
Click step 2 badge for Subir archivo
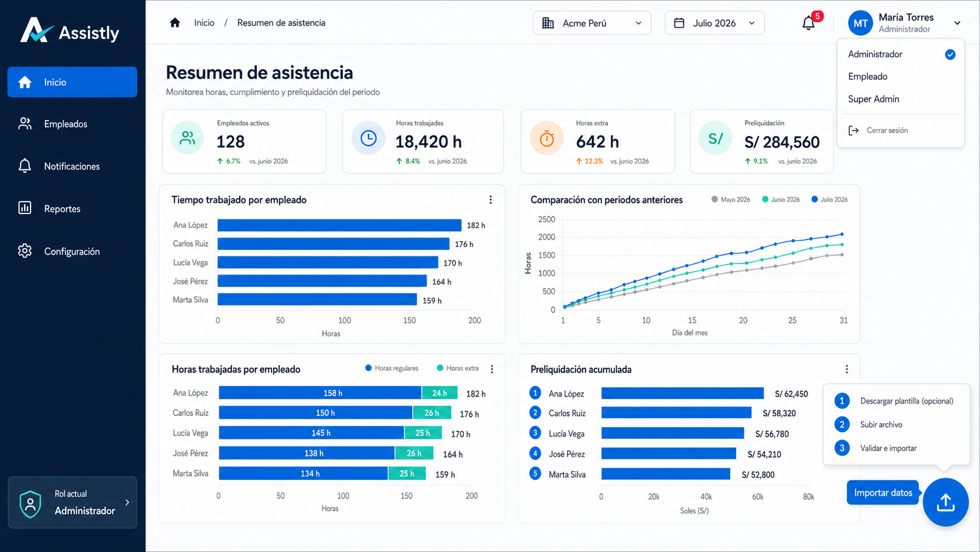(x=842, y=424)
